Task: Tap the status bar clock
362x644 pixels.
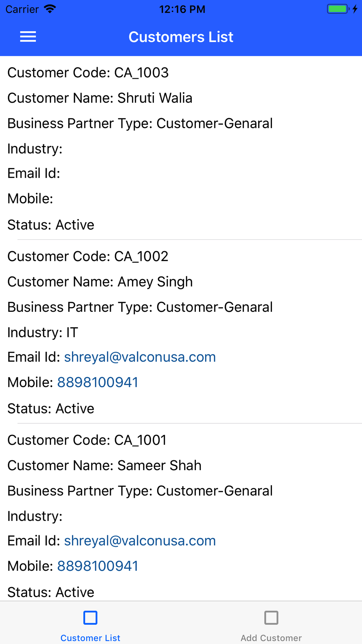Action: coord(182,9)
